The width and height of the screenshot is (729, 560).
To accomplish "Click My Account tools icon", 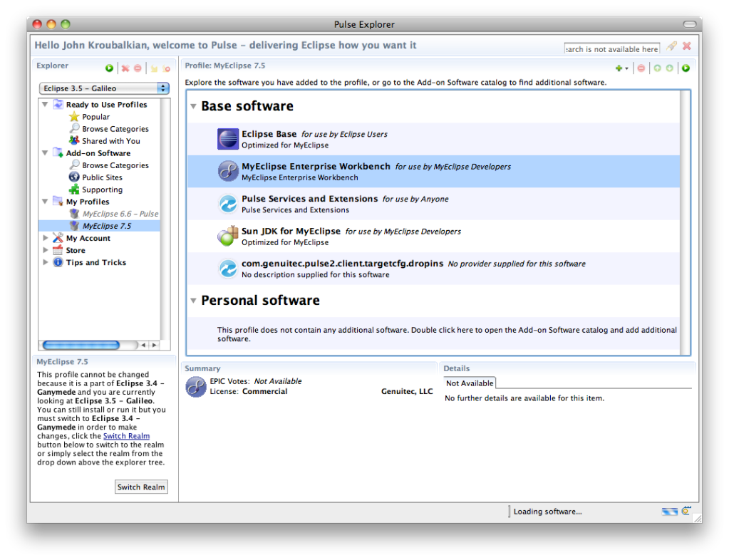I will click(x=58, y=237).
